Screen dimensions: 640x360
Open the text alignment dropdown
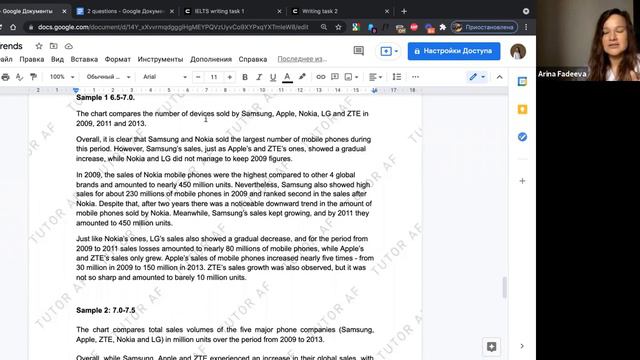click(x=376, y=77)
